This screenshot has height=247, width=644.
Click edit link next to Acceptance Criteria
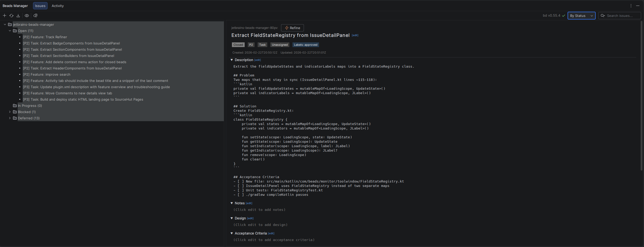coord(271,233)
